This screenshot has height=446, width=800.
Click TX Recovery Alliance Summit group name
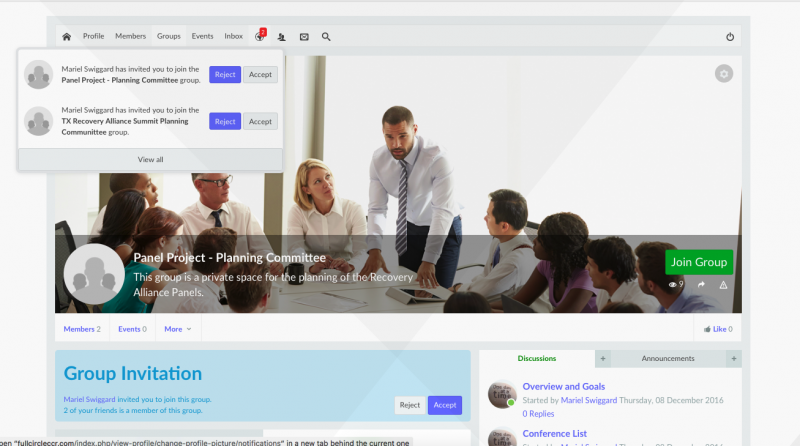[x=125, y=127]
